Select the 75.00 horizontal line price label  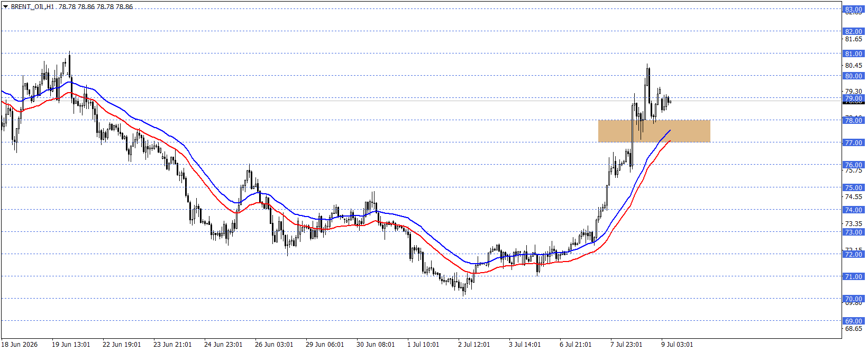click(853, 187)
